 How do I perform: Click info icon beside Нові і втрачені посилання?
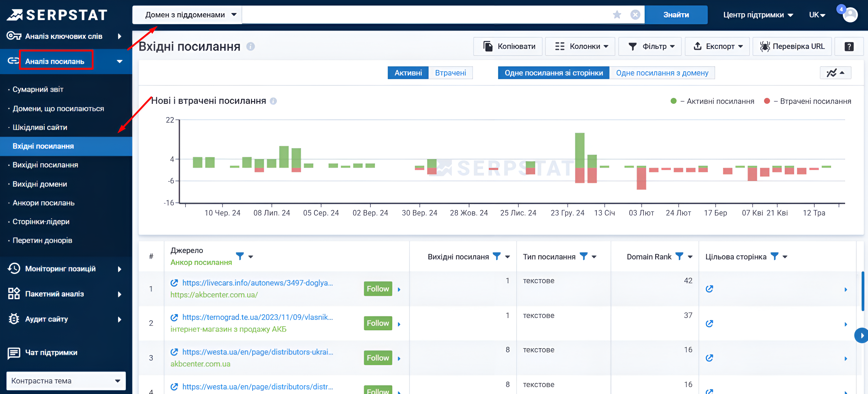pos(273,101)
